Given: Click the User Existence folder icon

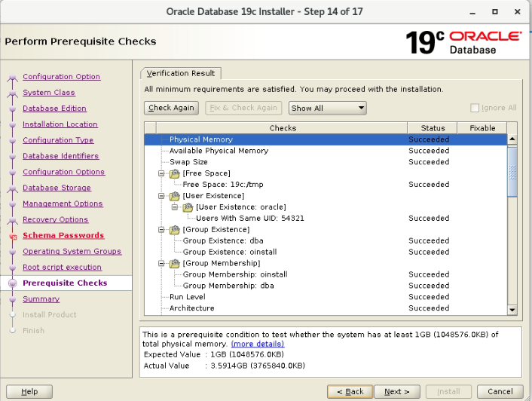Looking at the screenshot, I should (174, 196).
